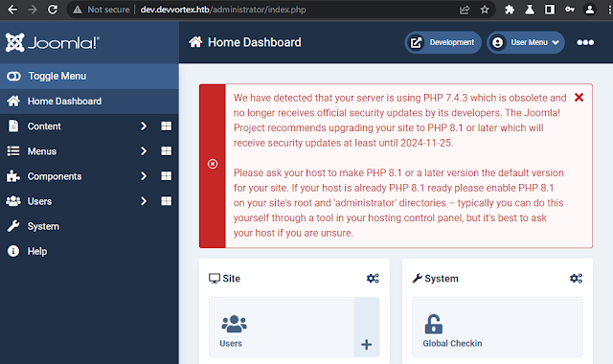Toggle the sidebar with Toggle Menu
The image size is (613, 364).
tap(89, 77)
